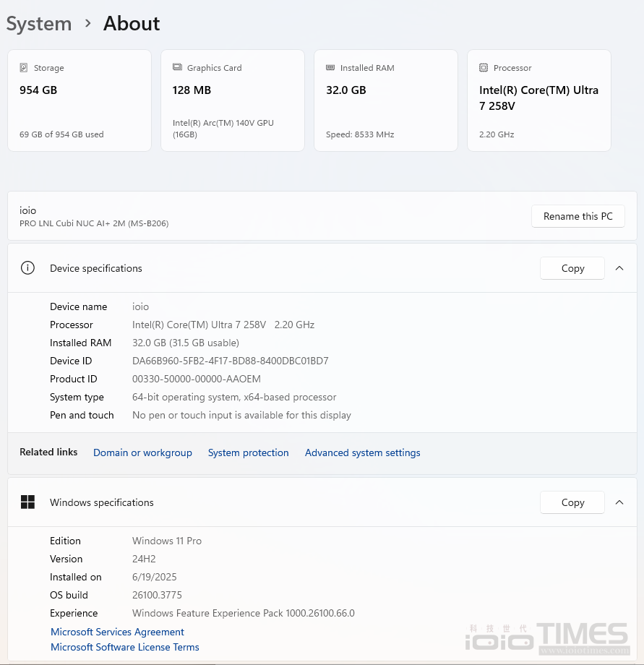Image resolution: width=644 pixels, height=665 pixels.
Task: Select the 64-bit operating system text
Action: coord(234,397)
